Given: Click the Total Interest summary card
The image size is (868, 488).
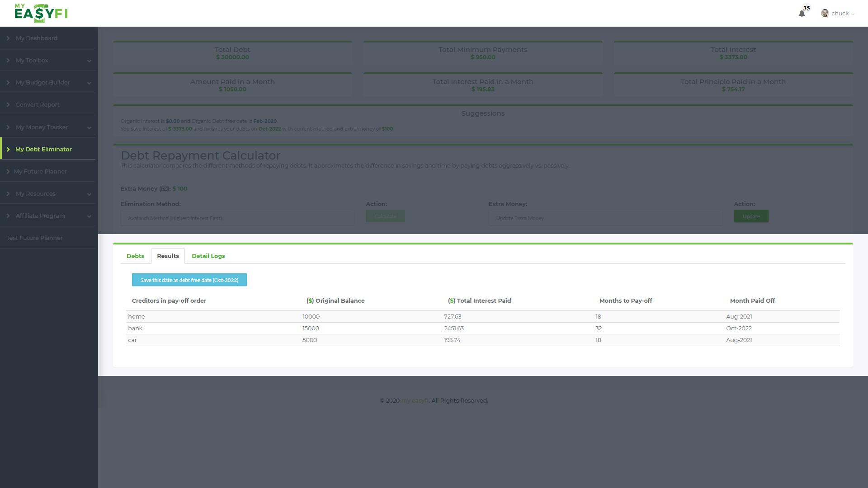Looking at the screenshot, I should click(x=733, y=53).
